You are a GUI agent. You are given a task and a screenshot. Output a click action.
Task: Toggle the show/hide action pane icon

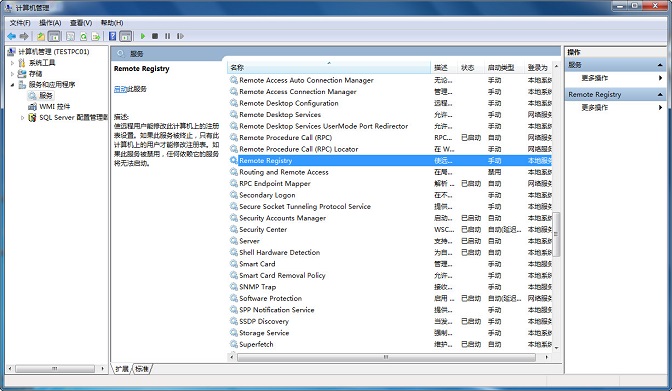coord(126,36)
